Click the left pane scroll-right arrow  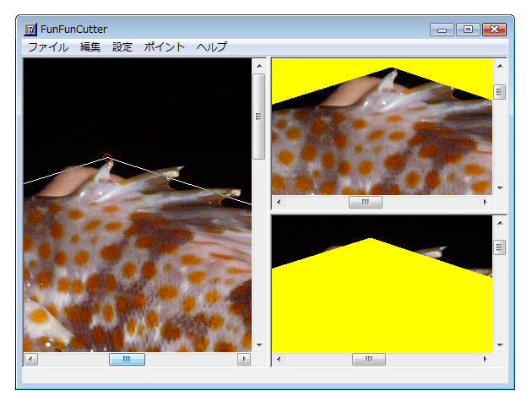coord(244,359)
